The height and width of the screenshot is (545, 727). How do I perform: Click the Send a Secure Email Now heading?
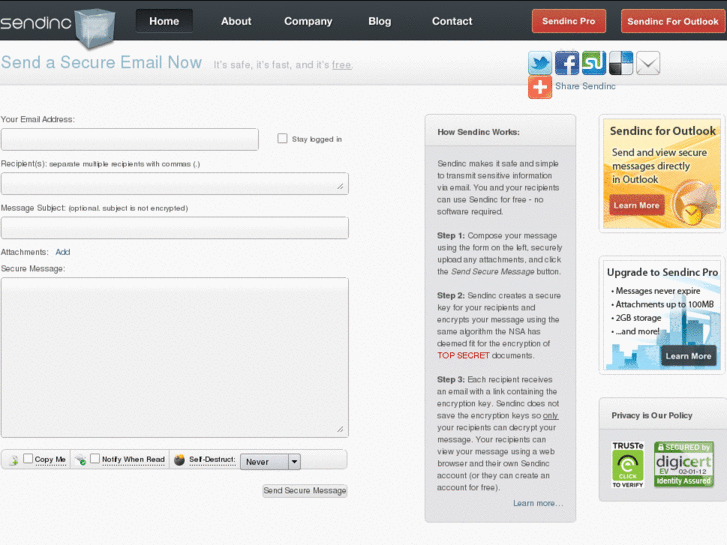[102, 62]
